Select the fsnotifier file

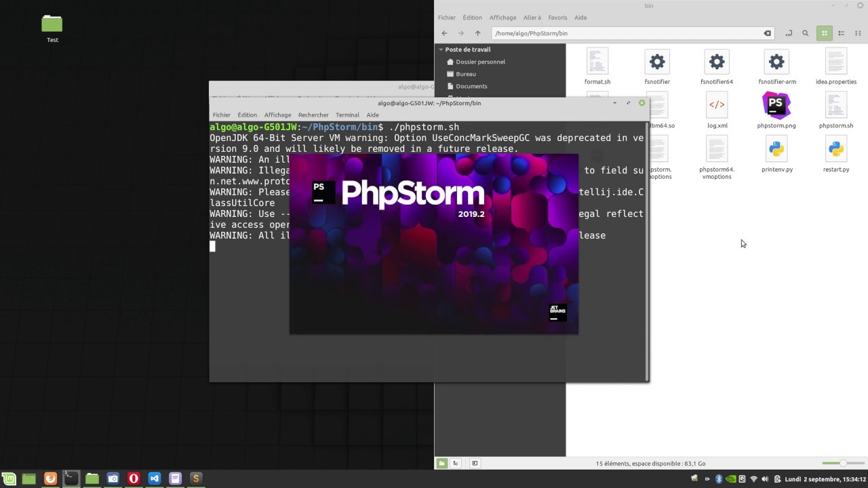pyautogui.click(x=657, y=67)
